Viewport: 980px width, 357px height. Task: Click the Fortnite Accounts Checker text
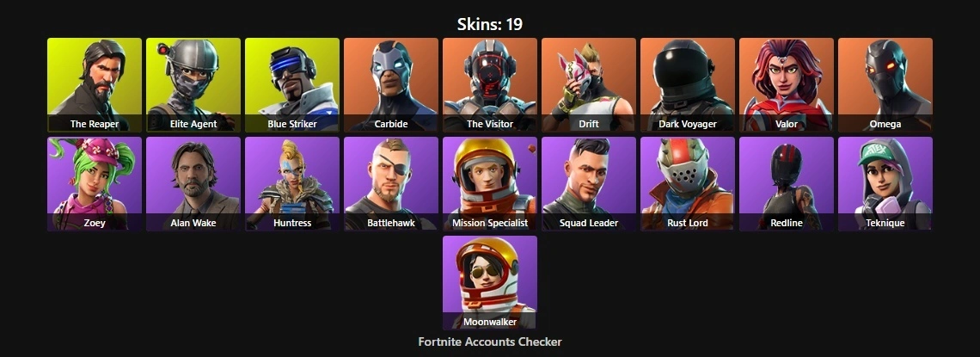click(490, 342)
